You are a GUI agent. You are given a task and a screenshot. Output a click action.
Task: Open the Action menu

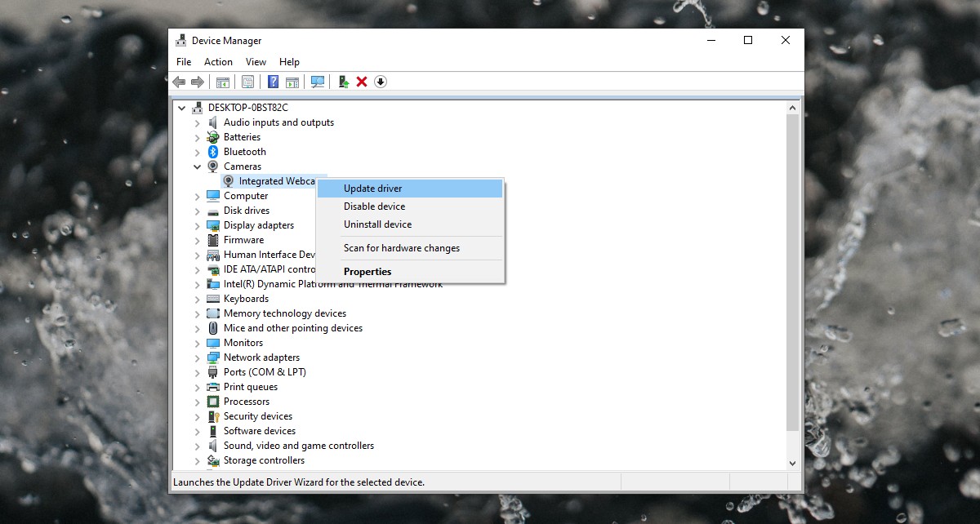point(218,62)
